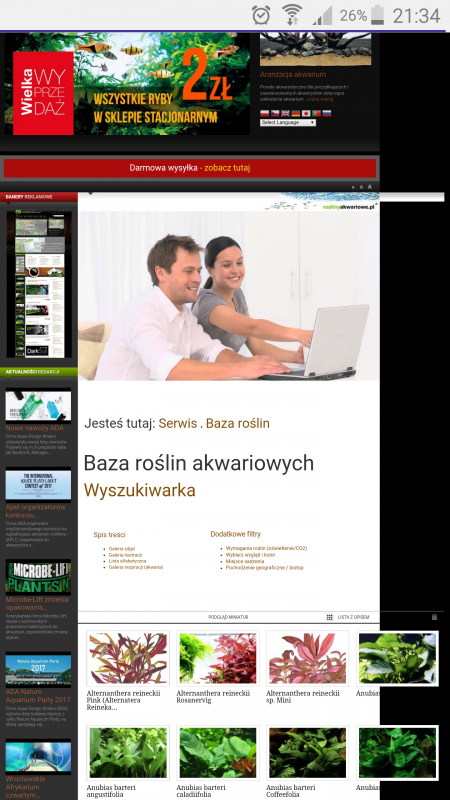The image size is (450, 800).
Task: Select the Polish flag language icon
Action: (x=264, y=113)
